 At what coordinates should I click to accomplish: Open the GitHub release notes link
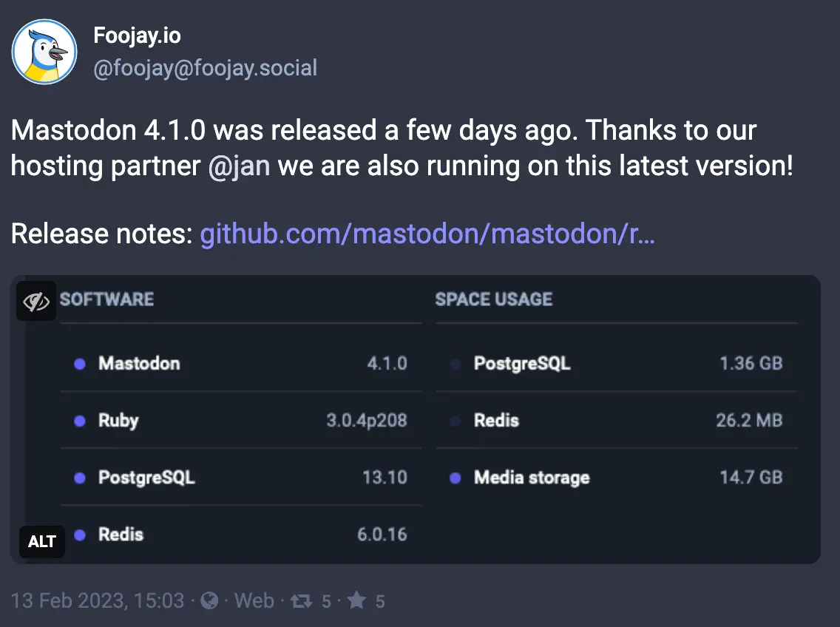click(x=427, y=234)
